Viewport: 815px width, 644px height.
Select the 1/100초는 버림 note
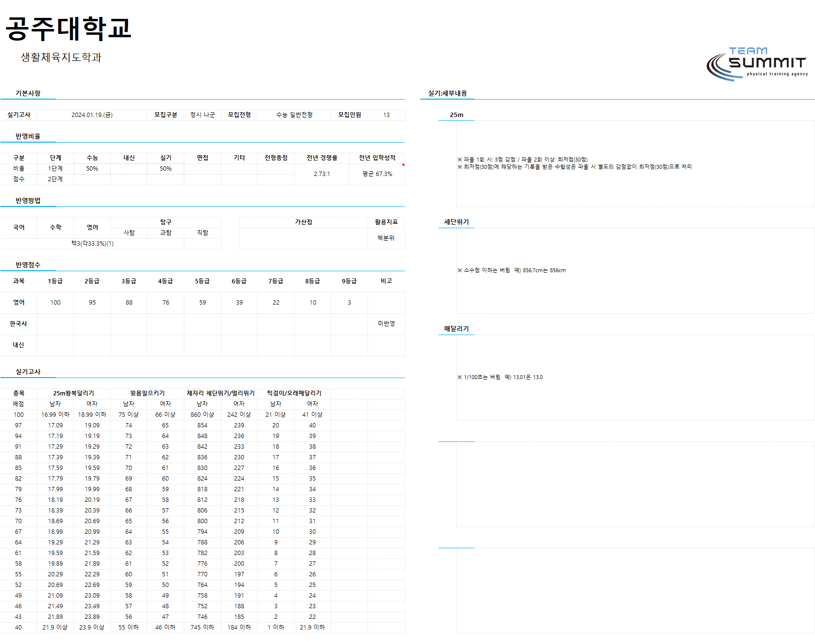[500, 378]
